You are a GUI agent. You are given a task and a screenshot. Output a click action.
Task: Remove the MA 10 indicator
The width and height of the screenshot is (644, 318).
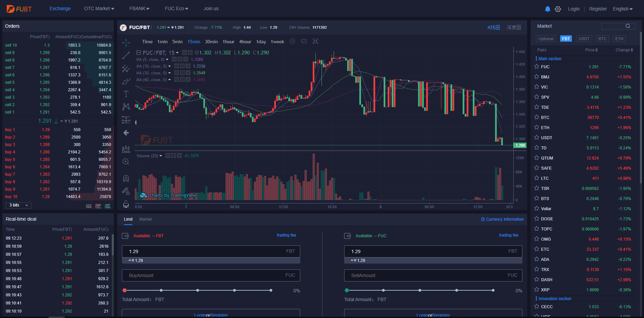(x=188, y=66)
